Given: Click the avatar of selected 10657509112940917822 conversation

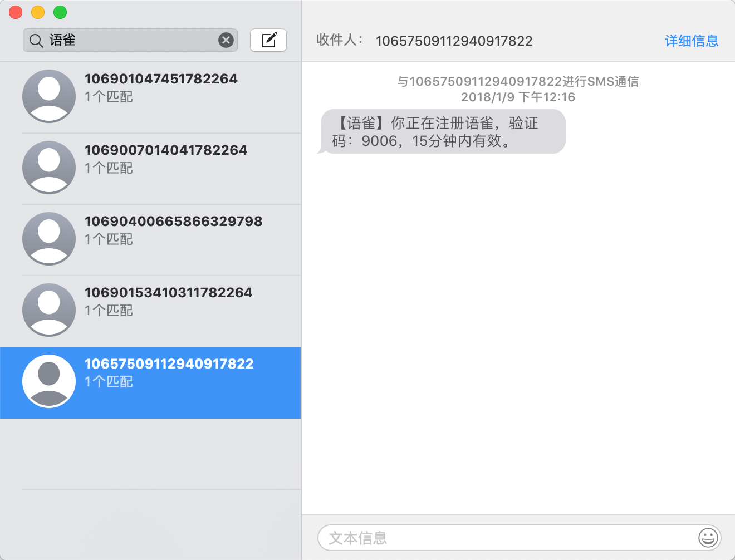Looking at the screenshot, I should tap(49, 381).
